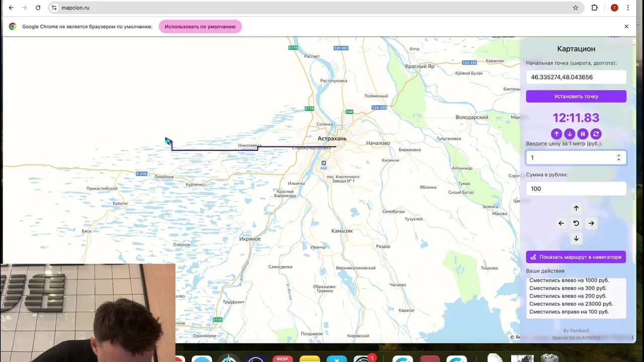Bookmark this page with the star icon
Viewport: 644px width, 362px height.
576,8
